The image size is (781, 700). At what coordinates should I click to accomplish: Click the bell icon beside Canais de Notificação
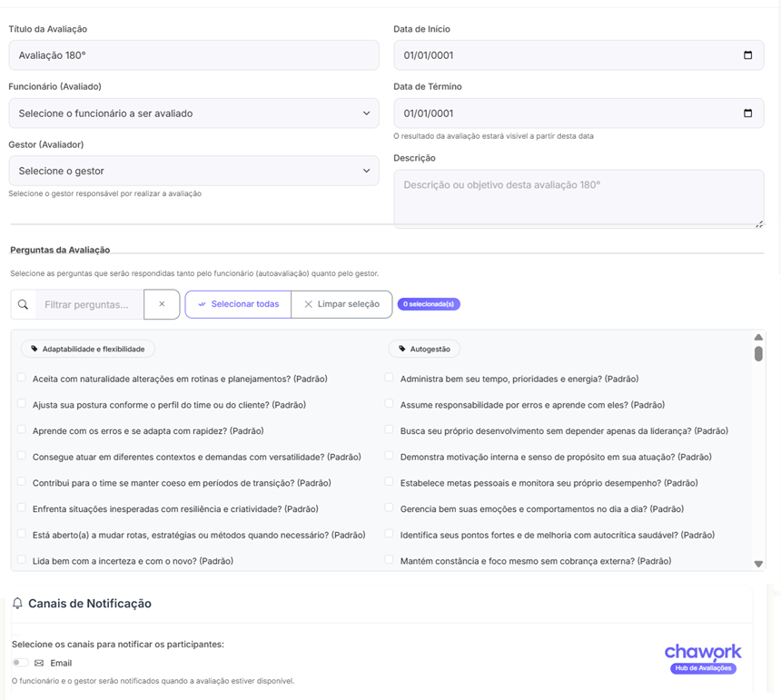click(17, 604)
